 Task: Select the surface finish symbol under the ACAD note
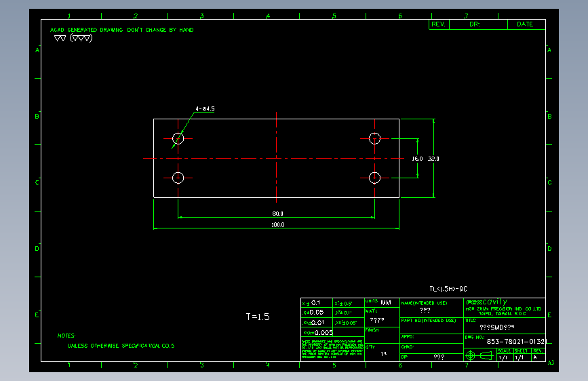coord(73,38)
